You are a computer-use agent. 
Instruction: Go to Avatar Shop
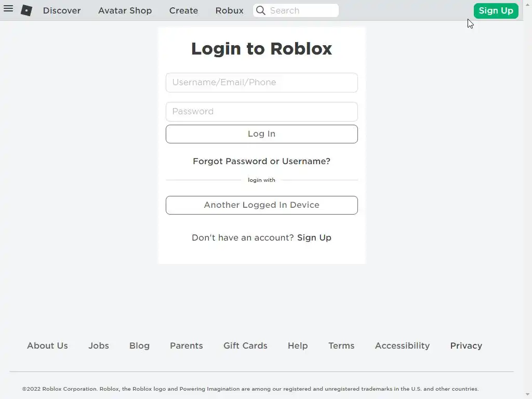coord(125,10)
